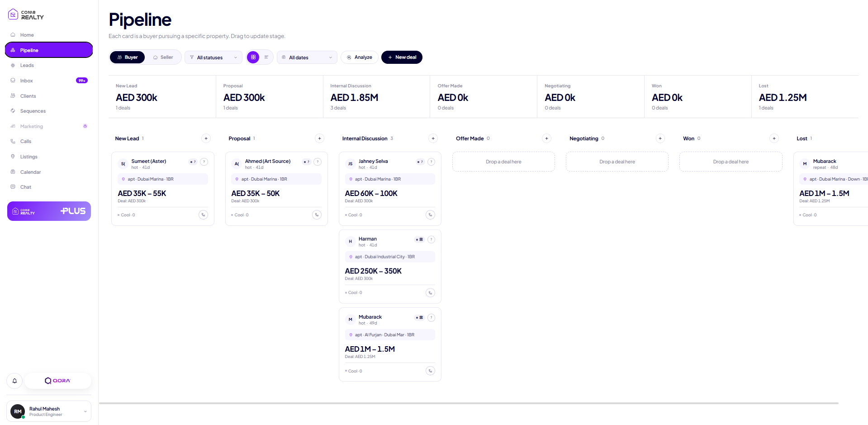This screenshot has height=425, width=868.
Task: Click the New deal button
Action: point(402,57)
